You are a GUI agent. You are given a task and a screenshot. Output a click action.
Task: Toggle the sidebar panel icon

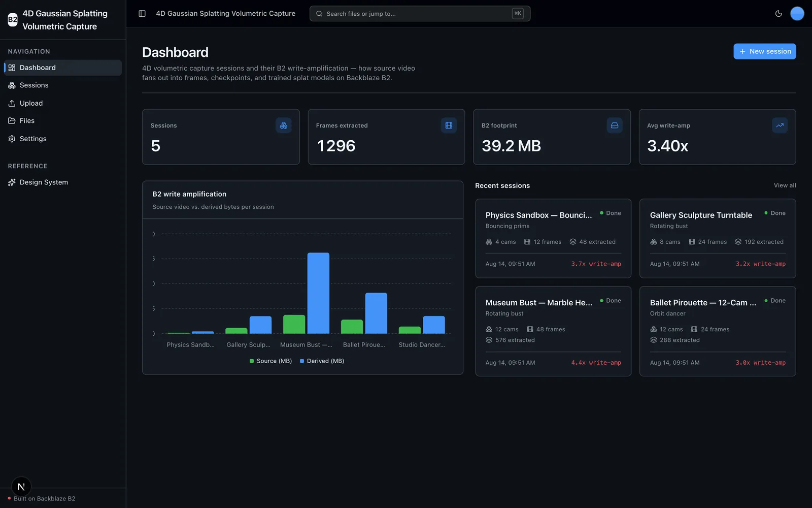(x=142, y=14)
